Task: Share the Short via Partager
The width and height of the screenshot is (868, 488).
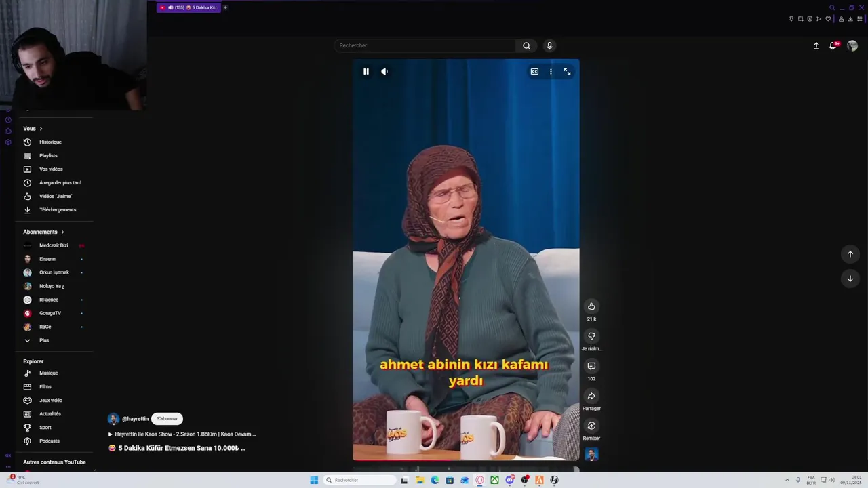Action: point(591,396)
